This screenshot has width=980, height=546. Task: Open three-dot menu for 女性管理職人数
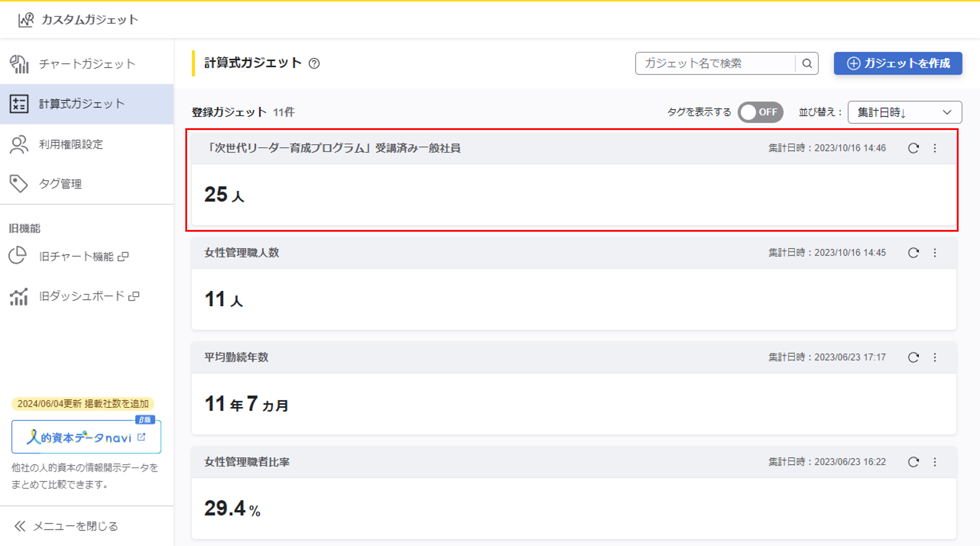click(x=935, y=253)
